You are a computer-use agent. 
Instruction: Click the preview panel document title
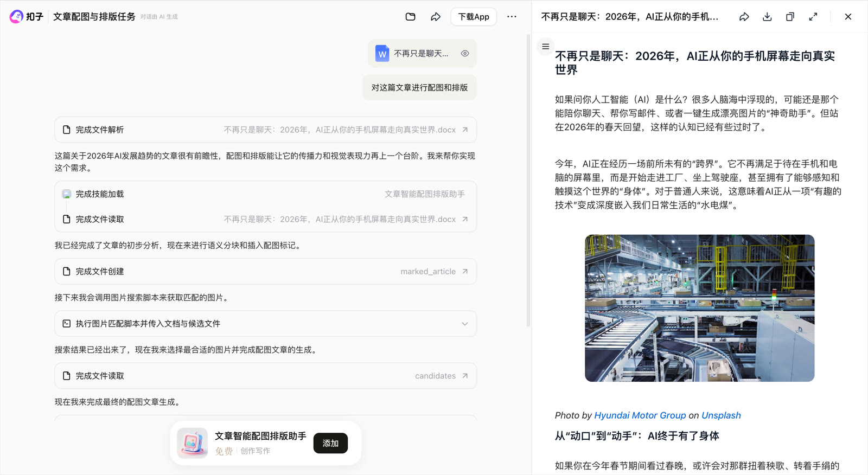pos(630,17)
